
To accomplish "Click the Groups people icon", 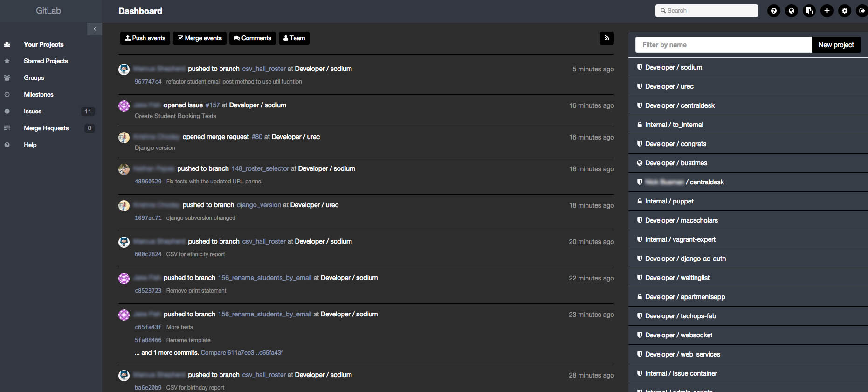I will (x=7, y=78).
